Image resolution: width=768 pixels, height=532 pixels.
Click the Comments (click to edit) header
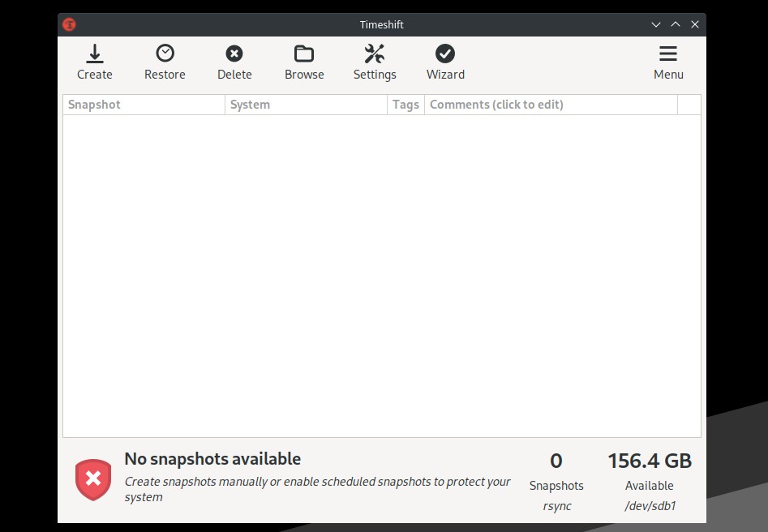pyautogui.click(x=551, y=105)
